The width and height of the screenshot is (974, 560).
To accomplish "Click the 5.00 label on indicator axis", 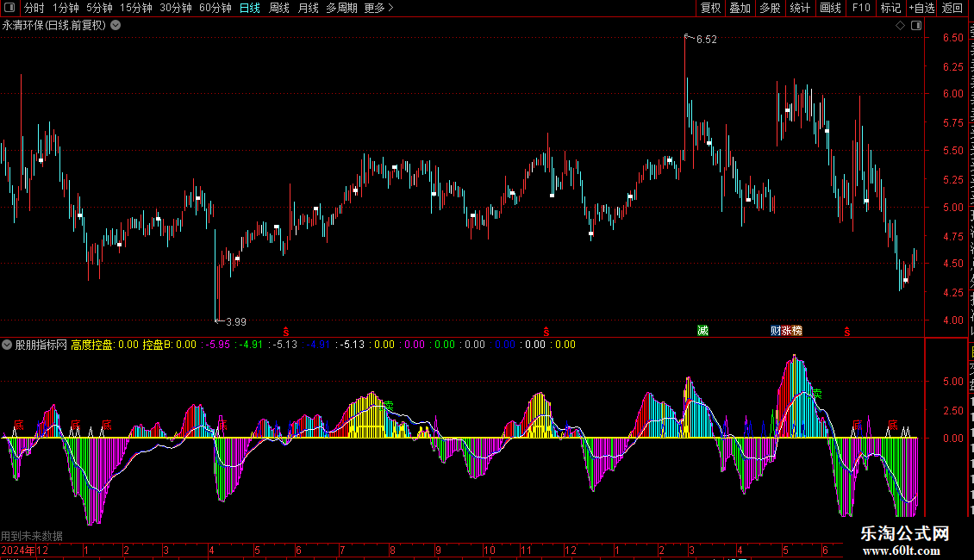I will [952, 381].
